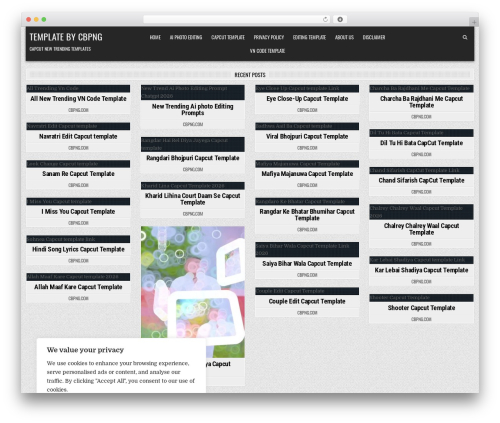The height and width of the screenshot is (423, 500).
Task: Click CBPNG.COM author under Shooter Capcut Template
Action: click(421, 319)
